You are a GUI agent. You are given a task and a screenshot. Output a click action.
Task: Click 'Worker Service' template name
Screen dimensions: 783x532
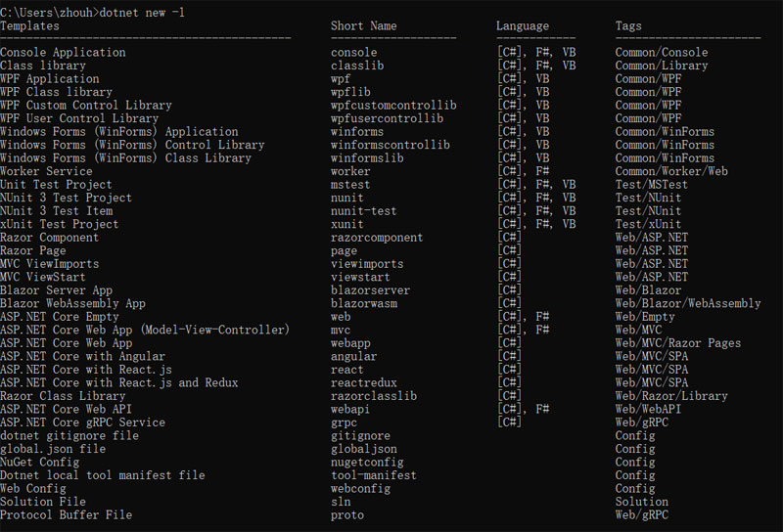46,171
